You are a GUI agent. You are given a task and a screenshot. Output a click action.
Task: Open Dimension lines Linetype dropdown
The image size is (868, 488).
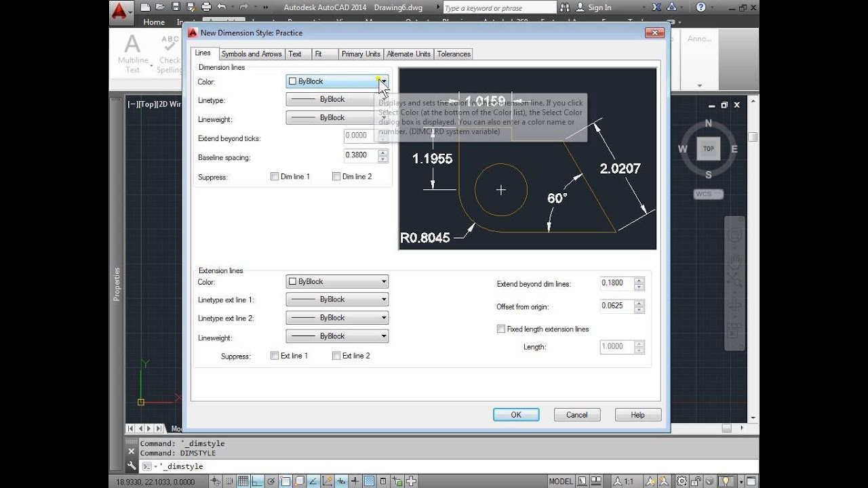click(337, 99)
